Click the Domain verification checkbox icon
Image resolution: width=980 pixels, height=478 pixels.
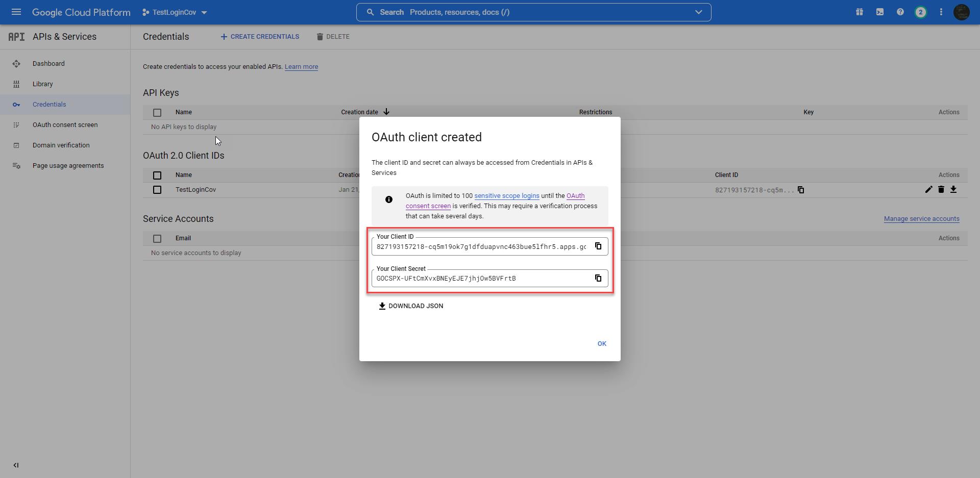16,145
